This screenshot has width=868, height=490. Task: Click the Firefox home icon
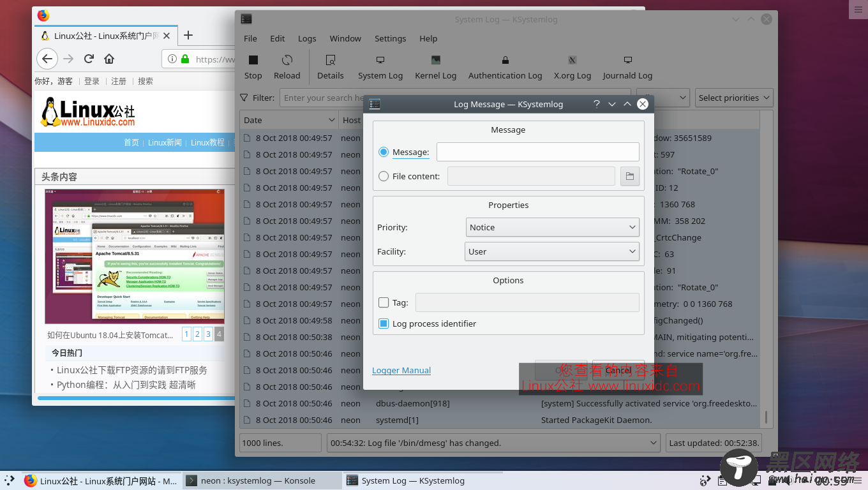(x=109, y=59)
